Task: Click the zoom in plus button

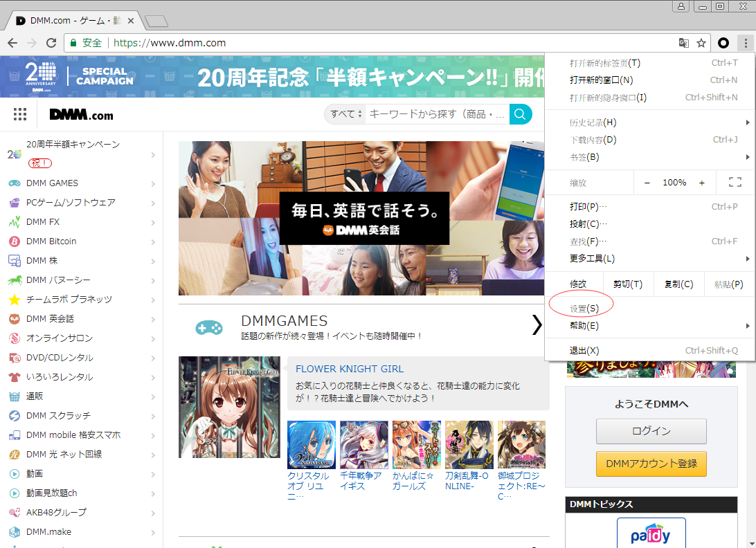Action: (701, 183)
